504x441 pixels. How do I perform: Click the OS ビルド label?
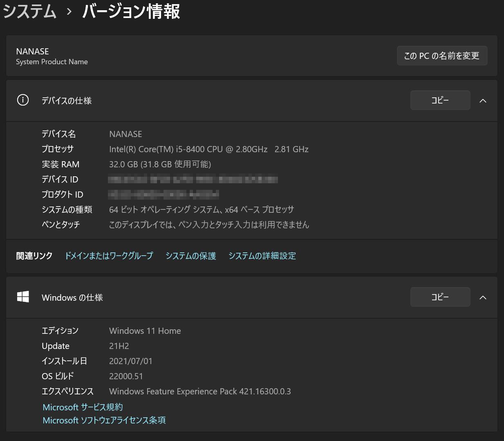point(58,376)
